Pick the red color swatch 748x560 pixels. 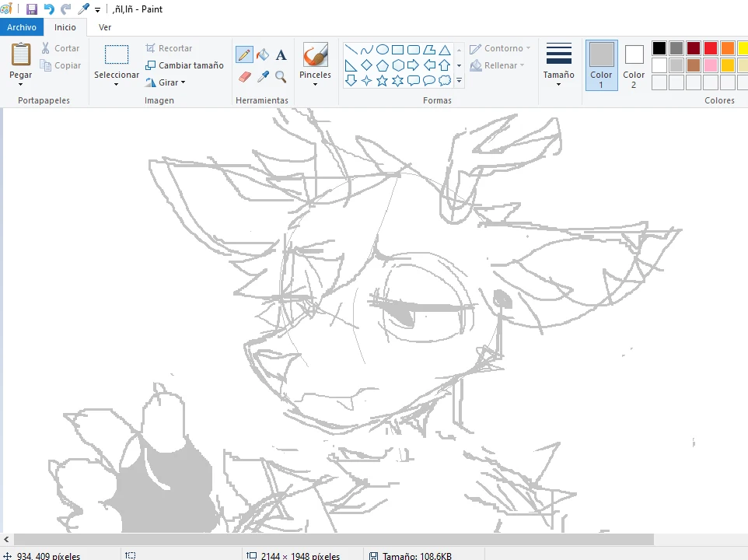(x=711, y=48)
